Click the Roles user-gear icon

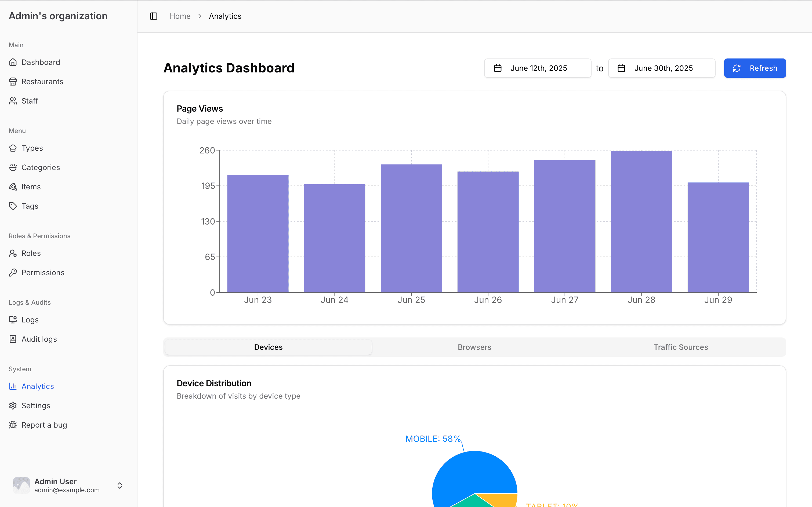13,253
